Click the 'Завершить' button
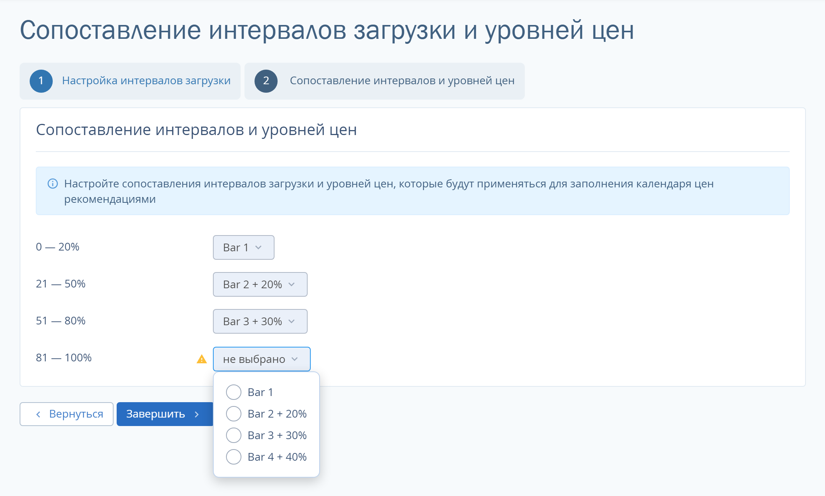The image size is (825, 496). [165, 414]
